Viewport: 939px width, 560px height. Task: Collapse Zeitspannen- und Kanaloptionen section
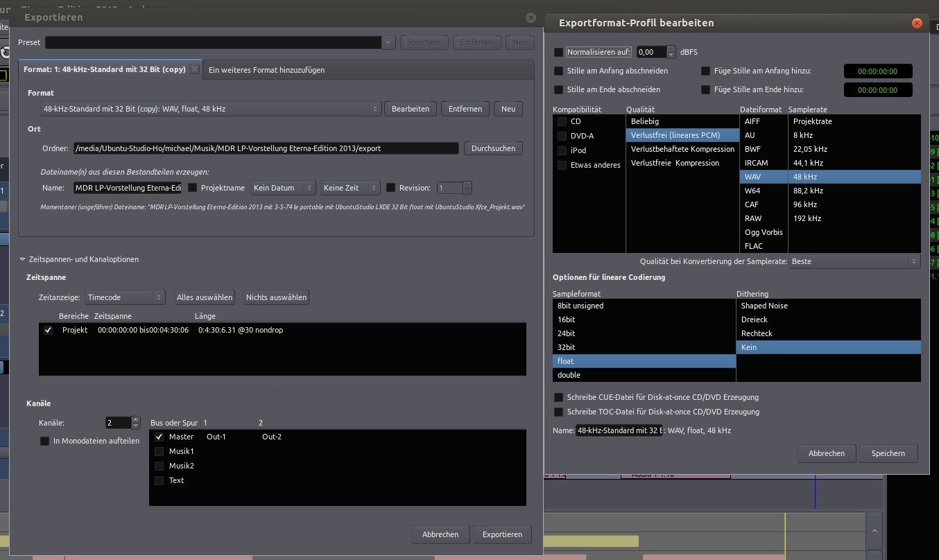coord(23,259)
